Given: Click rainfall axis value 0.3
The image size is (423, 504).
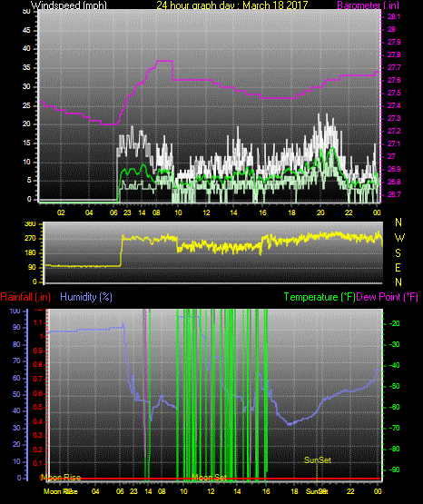Looking at the screenshot, I should (x=38, y=435).
